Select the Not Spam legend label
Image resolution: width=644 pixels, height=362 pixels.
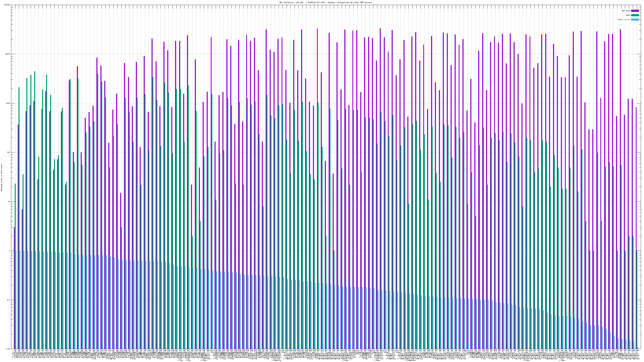(626, 11)
